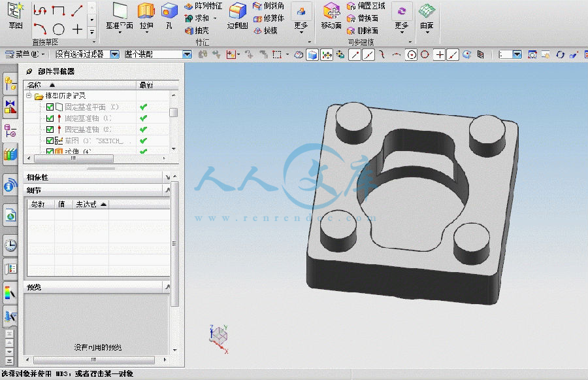
Task: Open the assembly navigator sidebar tab
Action: [10, 83]
